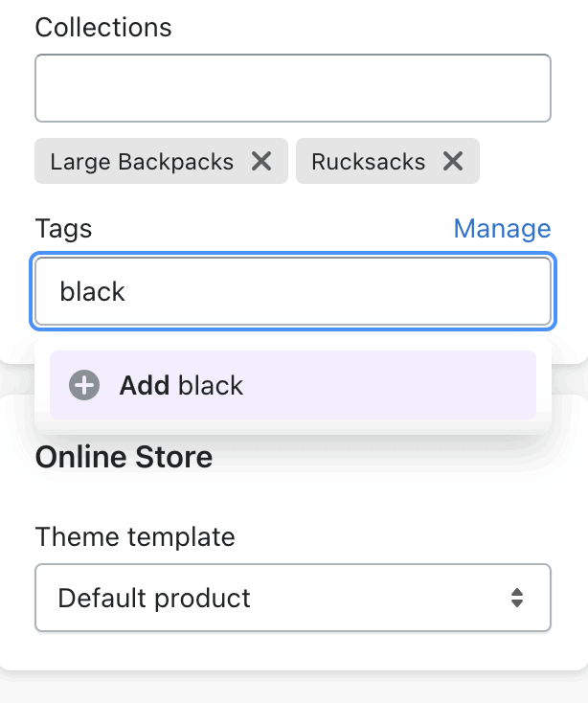Screen dimensions: 588x703
Task: Remove the Rucksacks collection chip
Action: click(x=453, y=161)
